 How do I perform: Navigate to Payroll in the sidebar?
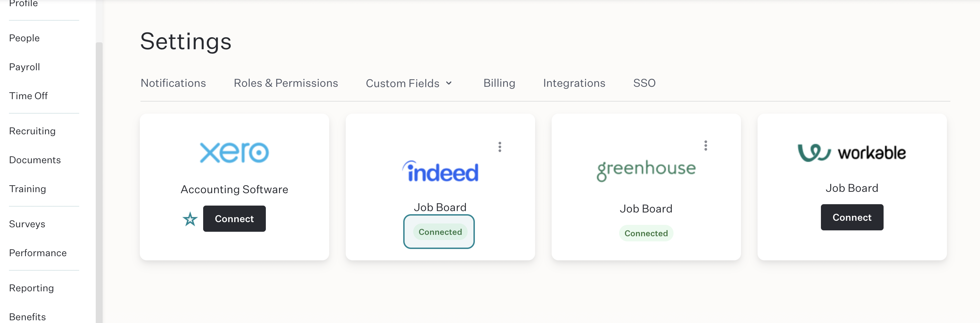click(24, 67)
